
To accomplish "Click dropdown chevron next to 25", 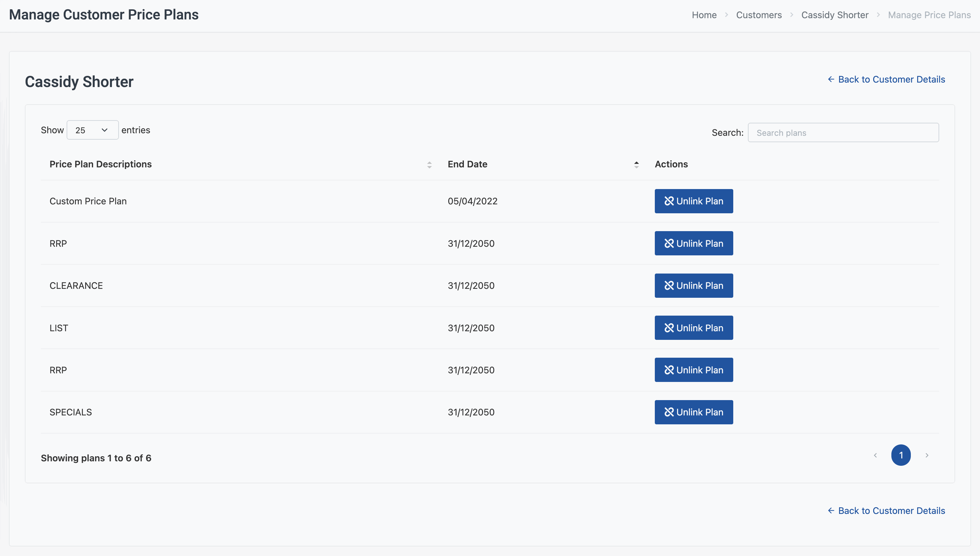I will [x=104, y=130].
